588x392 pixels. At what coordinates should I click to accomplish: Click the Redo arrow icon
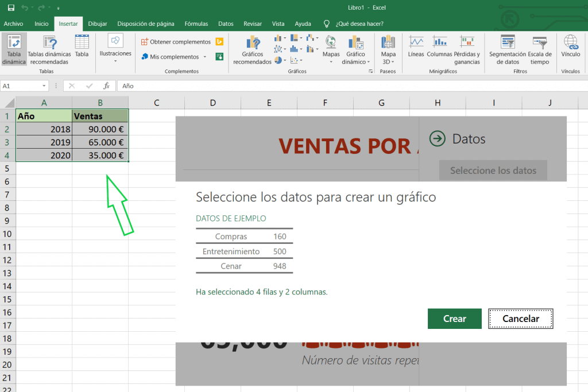pyautogui.click(x=41, y=7)
